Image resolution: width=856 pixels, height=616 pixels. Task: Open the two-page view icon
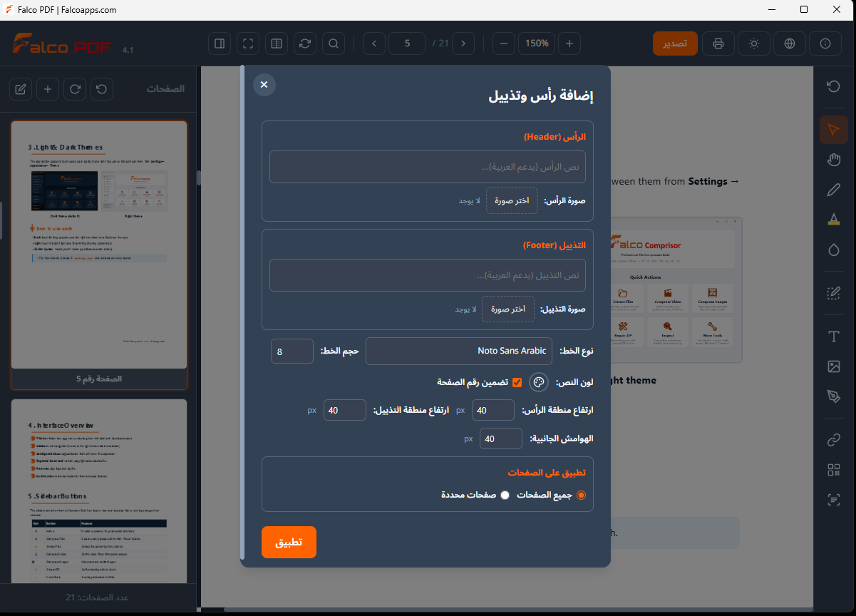[277, 43]
